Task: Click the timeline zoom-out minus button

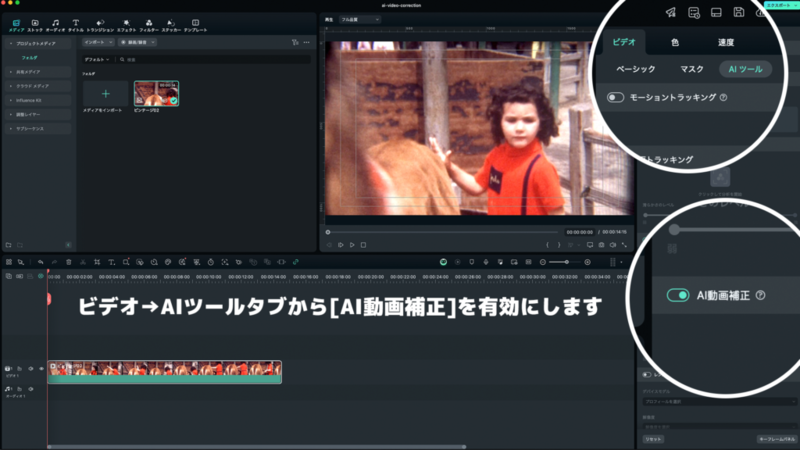Action: [x=543, y=262]
